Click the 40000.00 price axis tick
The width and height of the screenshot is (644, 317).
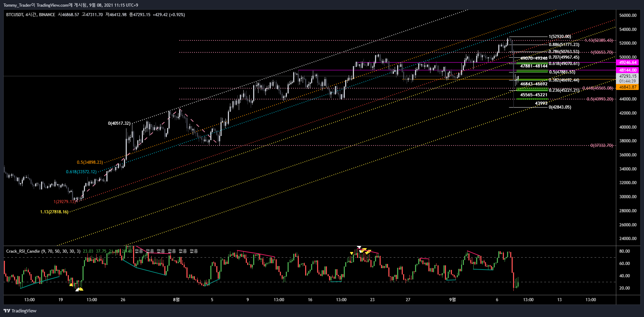[628, 127]
